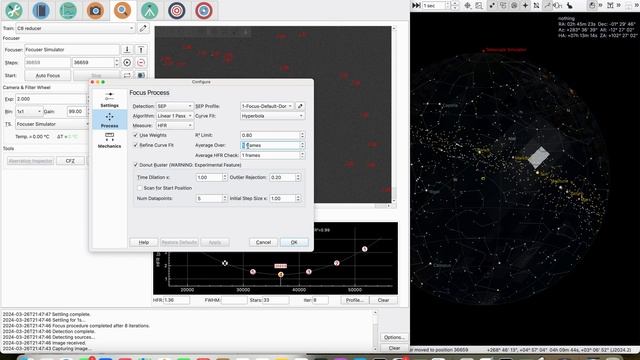Start Auto Focus
This screenshot has width=640, height=360.
(48, 76)
